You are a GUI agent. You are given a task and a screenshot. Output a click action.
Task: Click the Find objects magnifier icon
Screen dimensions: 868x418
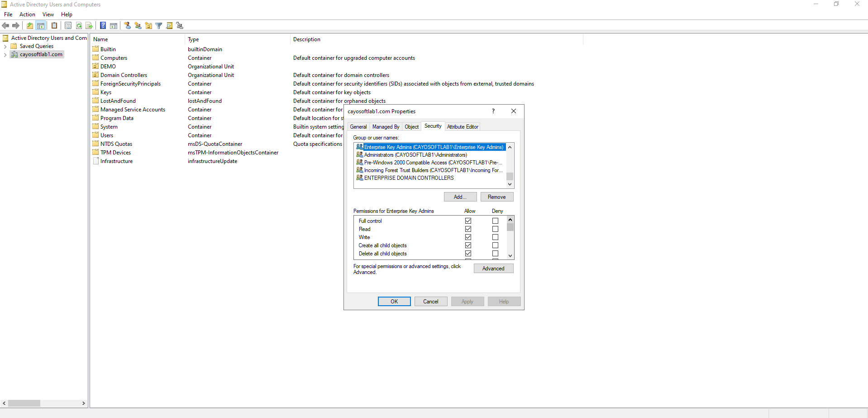click(169, 26)
